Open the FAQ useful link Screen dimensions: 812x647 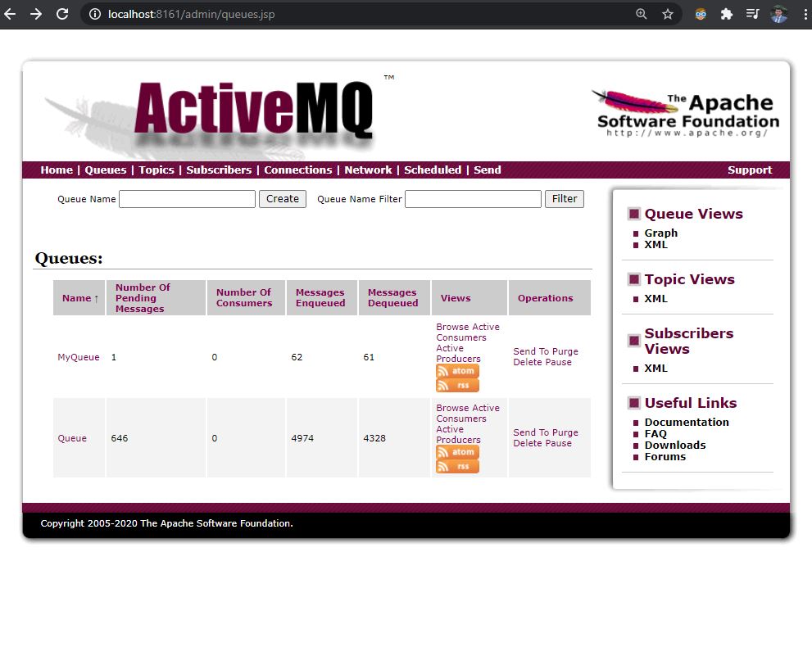tap(655, 434)
